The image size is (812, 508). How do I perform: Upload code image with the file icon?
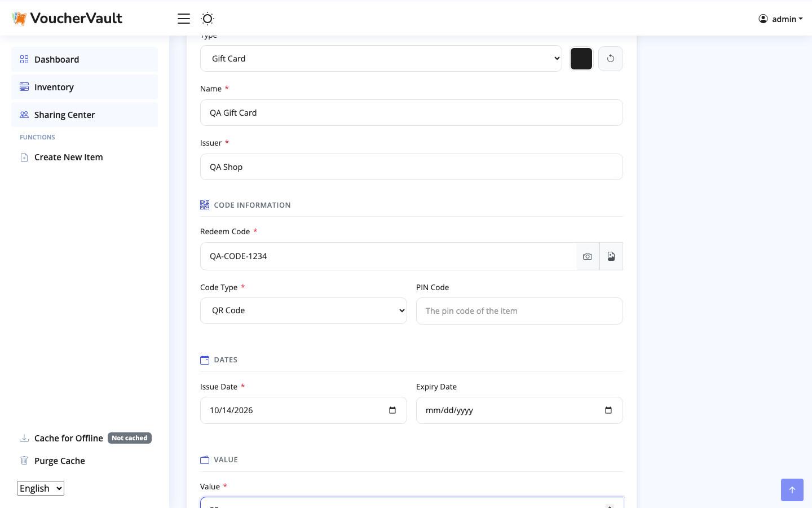point(611,256)
